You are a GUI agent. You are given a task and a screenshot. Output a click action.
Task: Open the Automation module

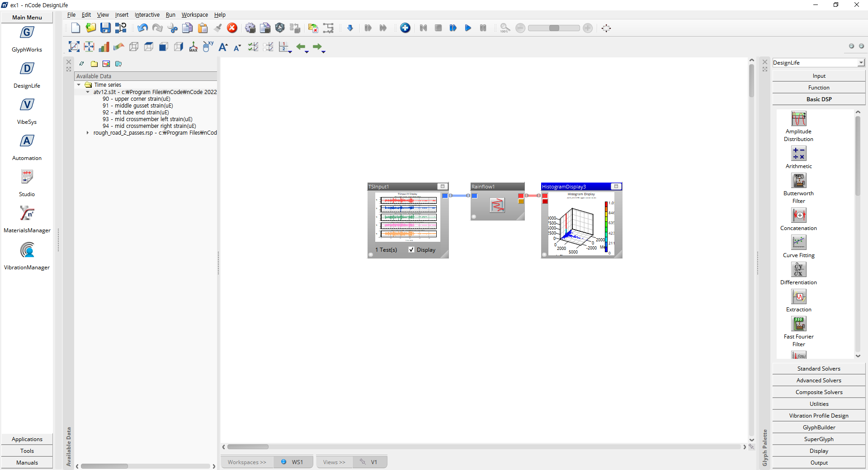[27, 141]
